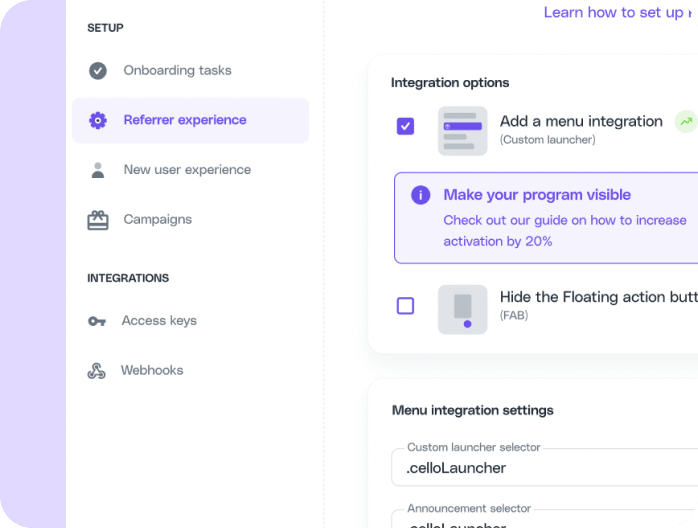Click the Announcement selector input field

point(545,520)
